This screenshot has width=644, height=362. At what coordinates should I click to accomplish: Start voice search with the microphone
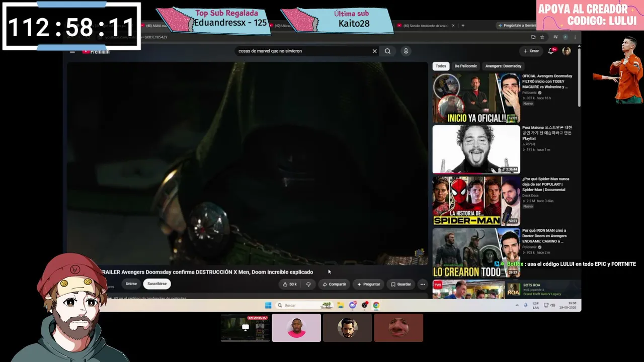coord(406,51)
